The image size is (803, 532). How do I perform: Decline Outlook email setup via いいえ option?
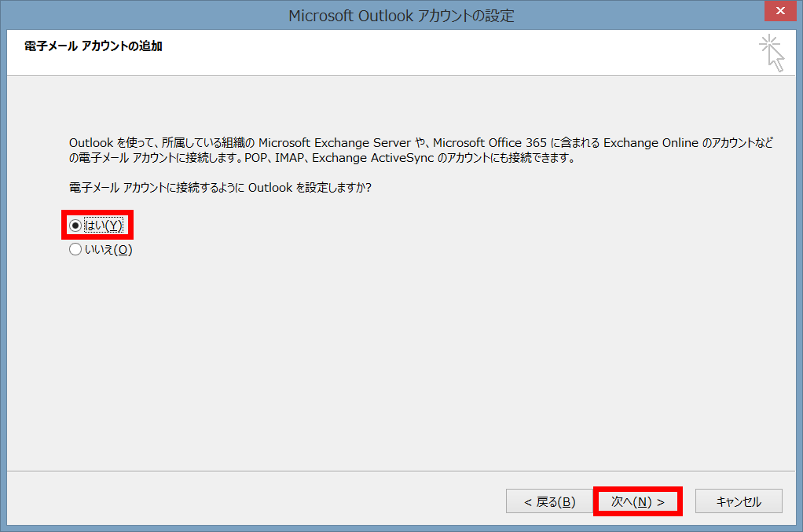click(x=75, y=249)
